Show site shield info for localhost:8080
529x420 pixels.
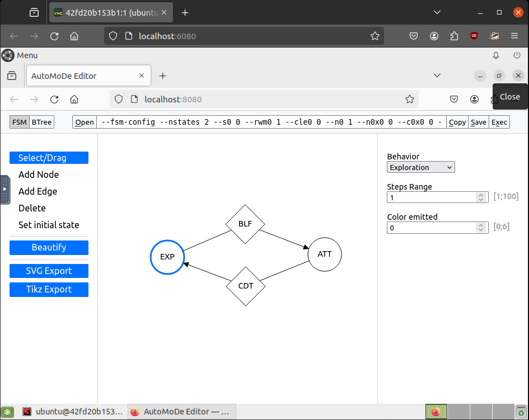[119, 99]
